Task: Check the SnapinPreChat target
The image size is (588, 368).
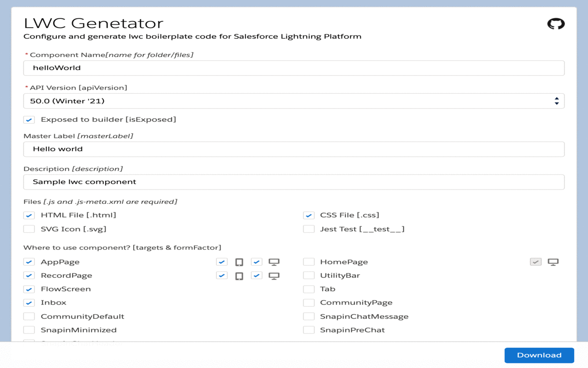Action: (309, 330)
